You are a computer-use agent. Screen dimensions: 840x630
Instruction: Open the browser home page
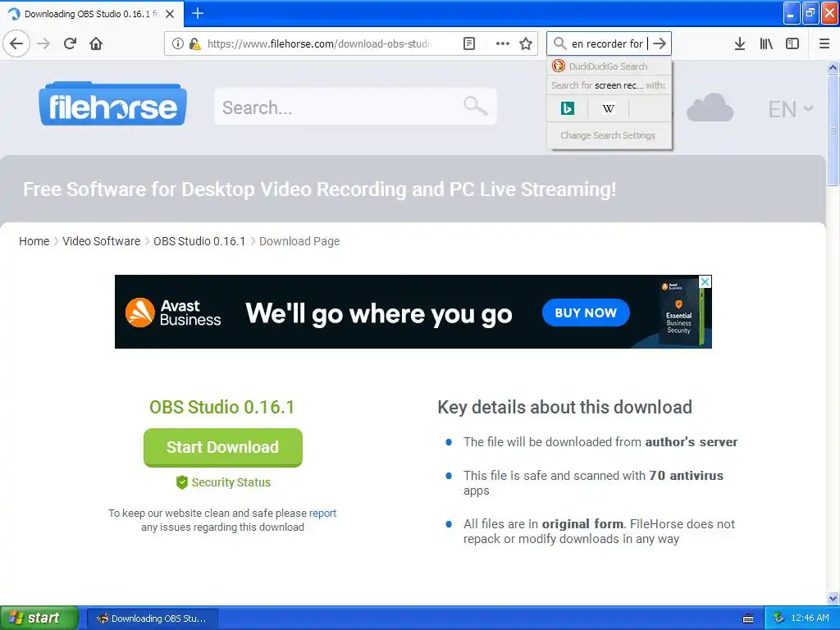pyautogui.click(x=96, y=43)
